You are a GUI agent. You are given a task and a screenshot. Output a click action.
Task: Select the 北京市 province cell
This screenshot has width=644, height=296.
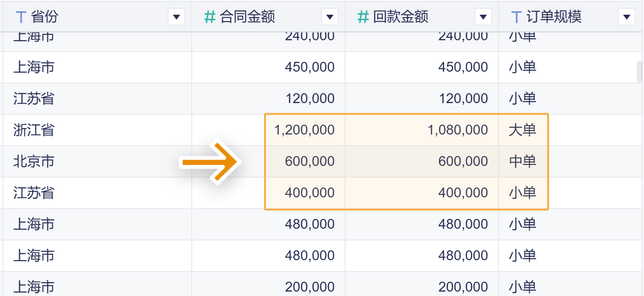(34, 161)
